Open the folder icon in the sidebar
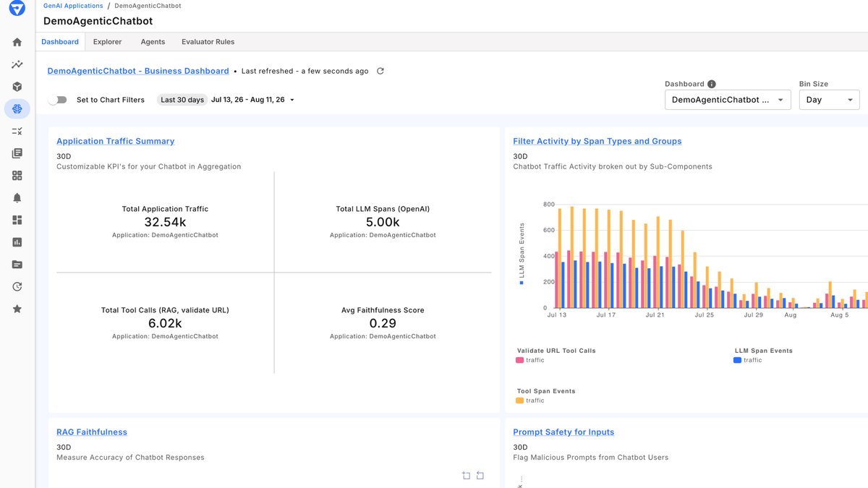 pos(17,265)
